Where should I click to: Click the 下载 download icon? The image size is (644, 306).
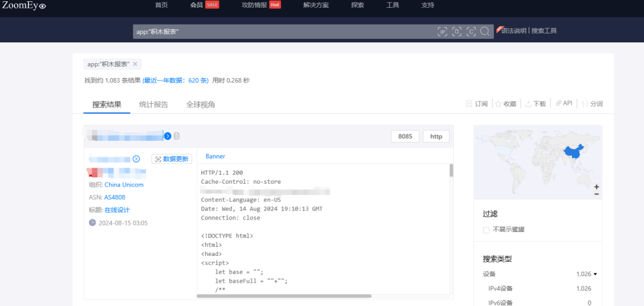tap(528, 104)
